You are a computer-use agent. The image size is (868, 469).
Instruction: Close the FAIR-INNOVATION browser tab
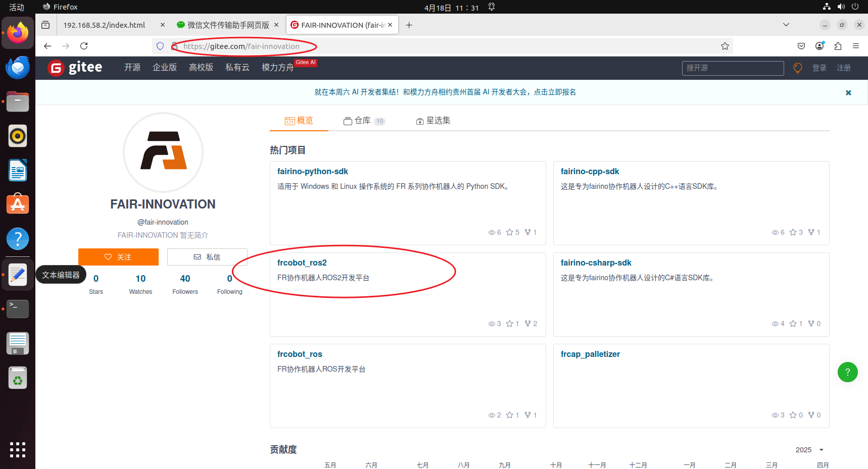pyautogui.click(x=390, y=25)
